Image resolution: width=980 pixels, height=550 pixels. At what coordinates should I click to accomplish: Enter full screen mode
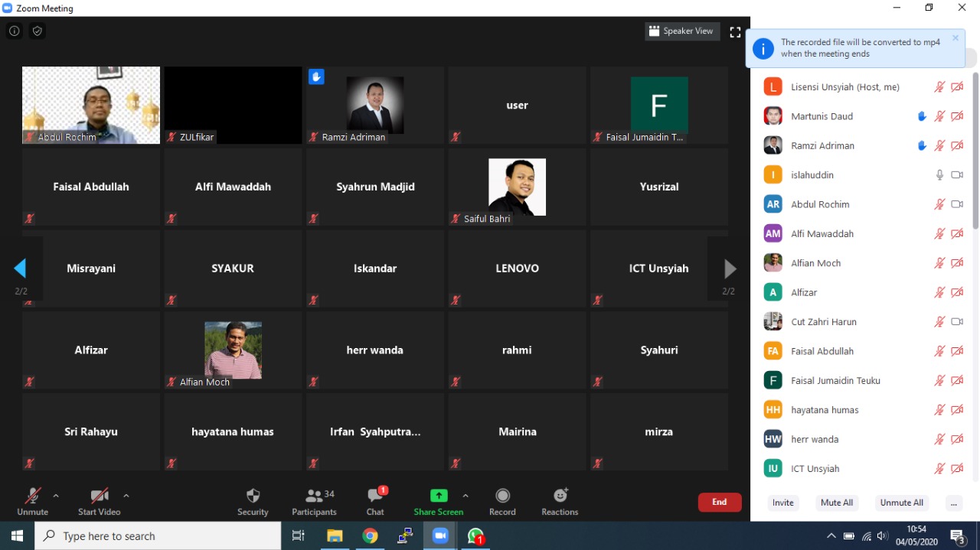click(x=735, y=32)
